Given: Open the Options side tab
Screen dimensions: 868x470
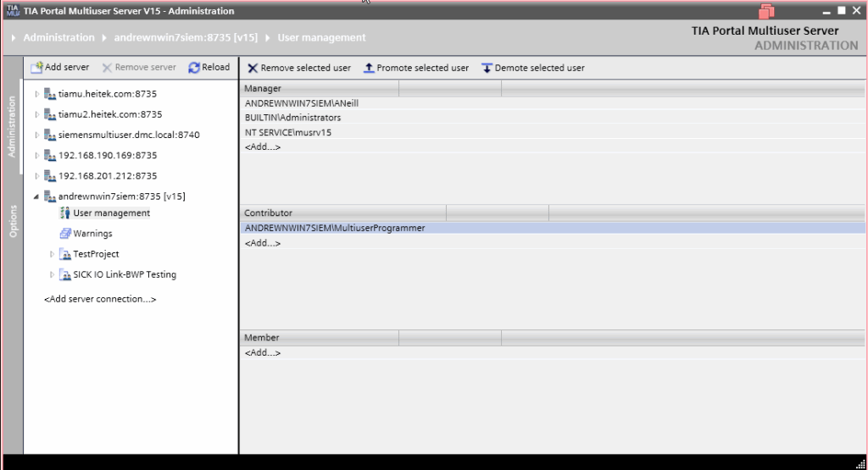Looking at the screenshot, I should 13,221.
